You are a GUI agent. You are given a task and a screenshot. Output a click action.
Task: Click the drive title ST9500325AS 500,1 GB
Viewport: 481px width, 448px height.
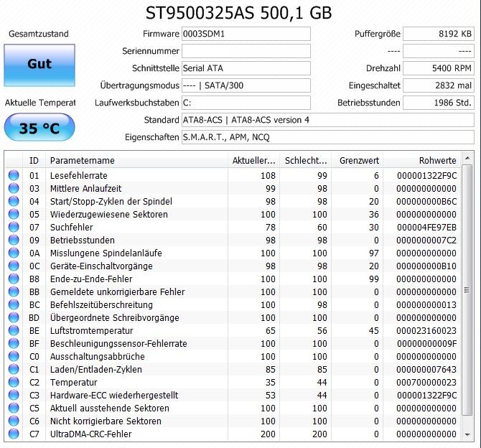[x=238, y=13]
